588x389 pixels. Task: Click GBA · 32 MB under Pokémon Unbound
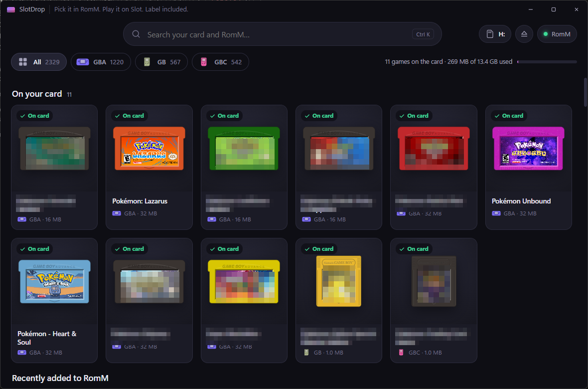point(520,213)
